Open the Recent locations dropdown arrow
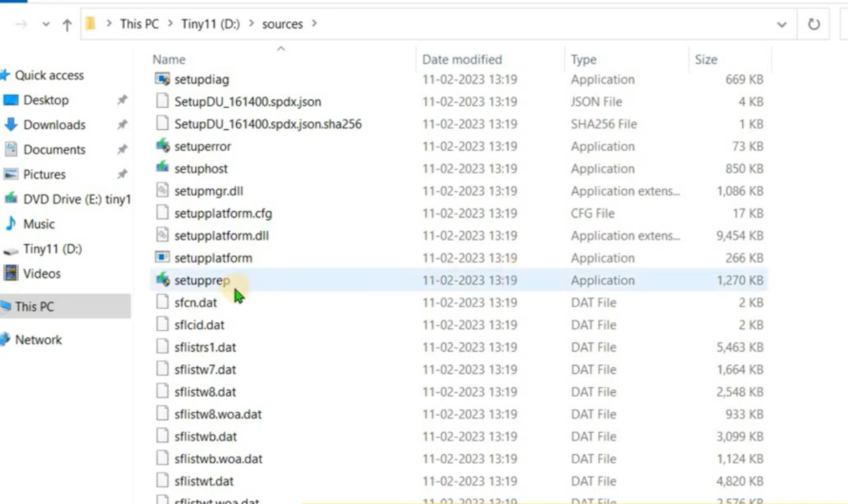This screenshot has height=504, width=848. (x=46, y=24)
